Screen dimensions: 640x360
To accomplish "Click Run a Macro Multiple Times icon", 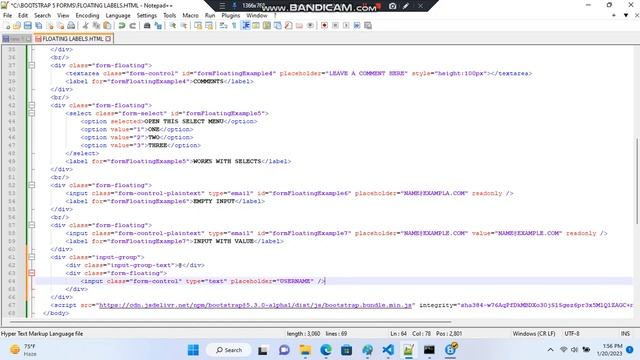I will 357,25.
